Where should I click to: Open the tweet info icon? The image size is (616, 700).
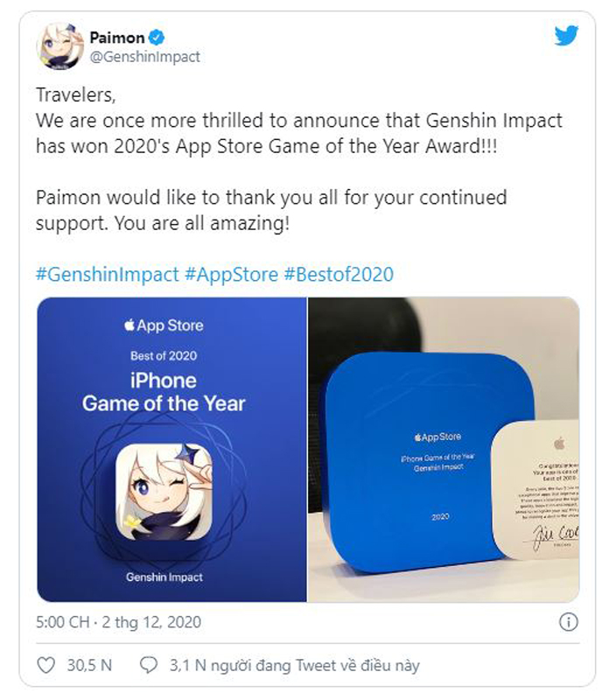[569, 622]
